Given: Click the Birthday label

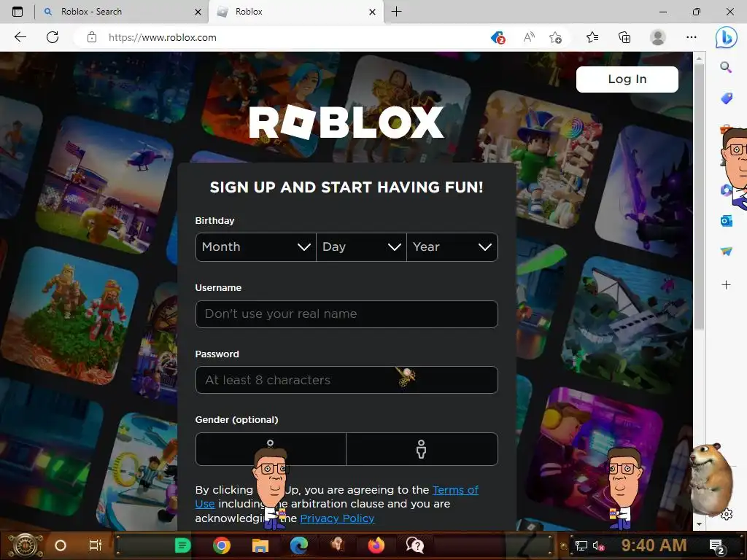Looking at the screenshot, I should tap(214, 220).
